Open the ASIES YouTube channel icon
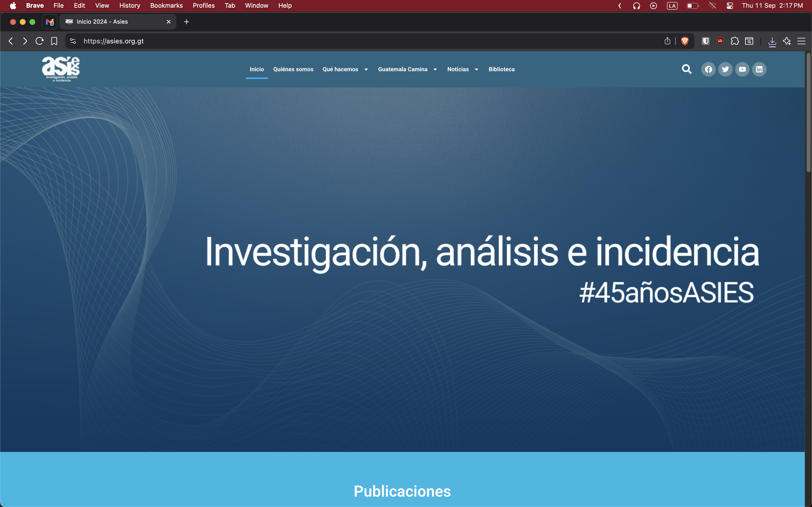The height and width of the screenshot is (507, 812). tap(742, 70)
